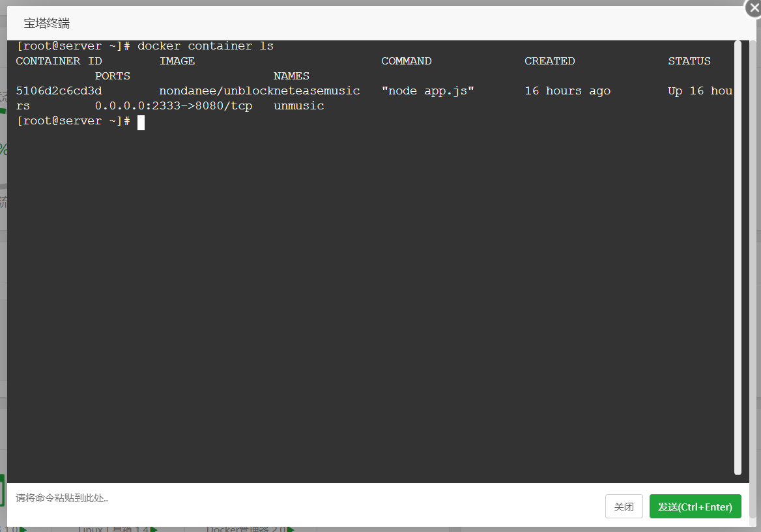Close the 宝塔终端 dialog with X icon
Image resolution: width=761 pixels, height=532 pixels.
(x=754, y=8)
